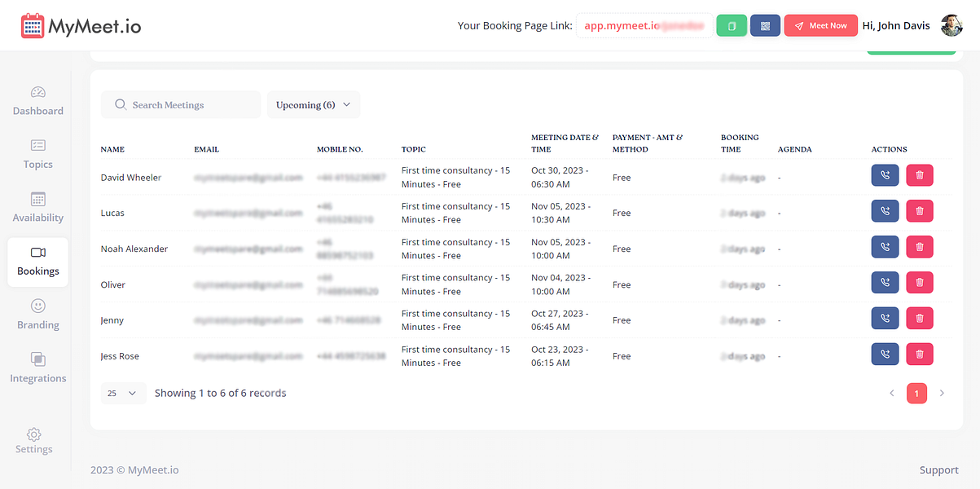Call Noah Alexander using the blue phone icon
The height and width of the screenshot is (489, 980).
coord(885,246)
